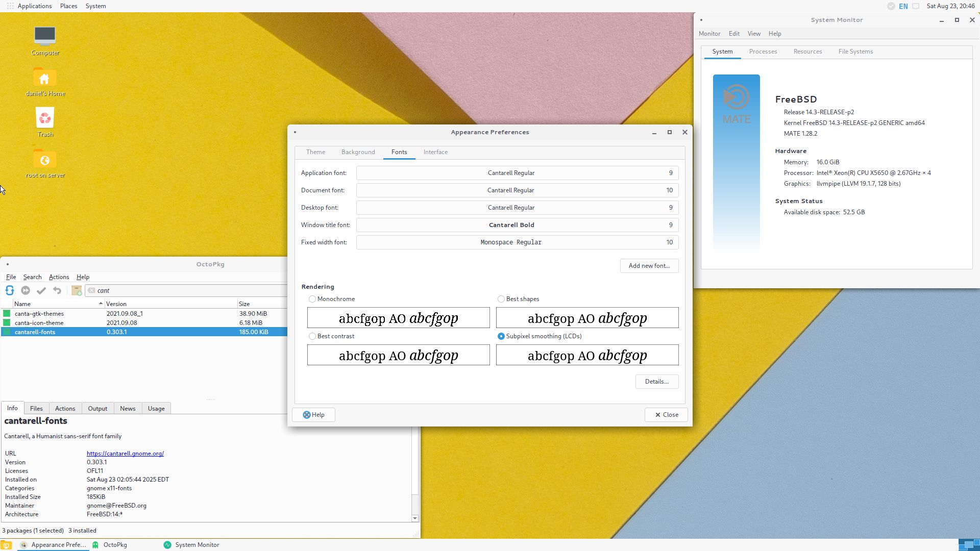The height and width of the screenshot is (551, 980).
Task: Click the system upgrade icon in OctoPkg
Action: (x=26, y=290)
